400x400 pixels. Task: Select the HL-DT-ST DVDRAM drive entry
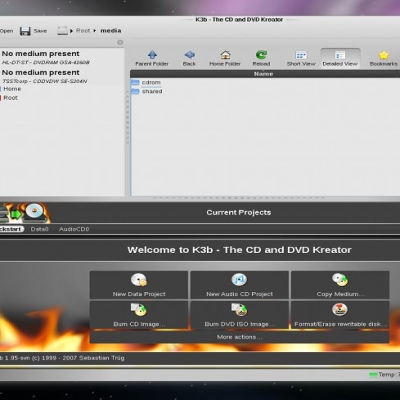62,57
